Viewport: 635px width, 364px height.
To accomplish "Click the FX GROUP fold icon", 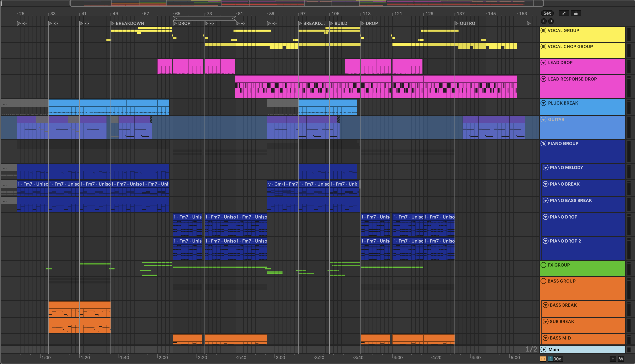I will [x=543, y=265].
